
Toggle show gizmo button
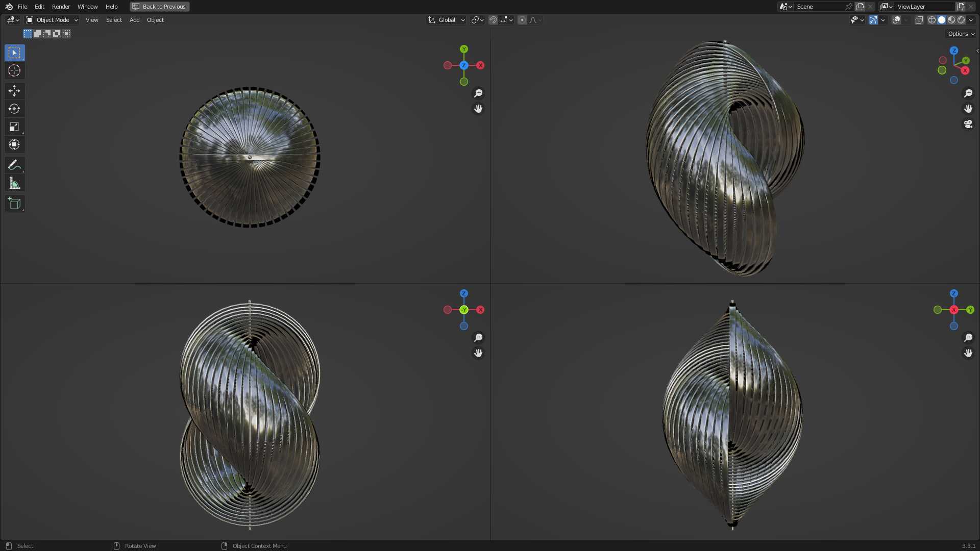tap(873, 20)
